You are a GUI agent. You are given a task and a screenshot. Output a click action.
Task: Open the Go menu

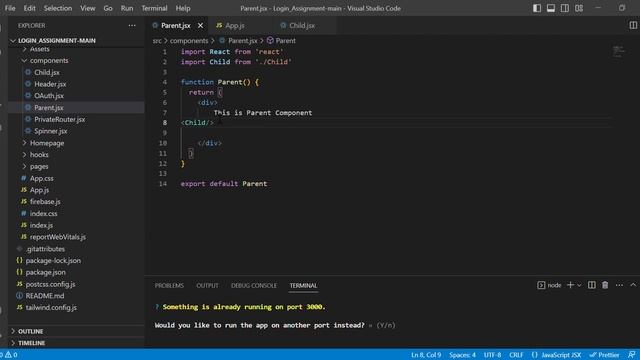coord(108,8)
